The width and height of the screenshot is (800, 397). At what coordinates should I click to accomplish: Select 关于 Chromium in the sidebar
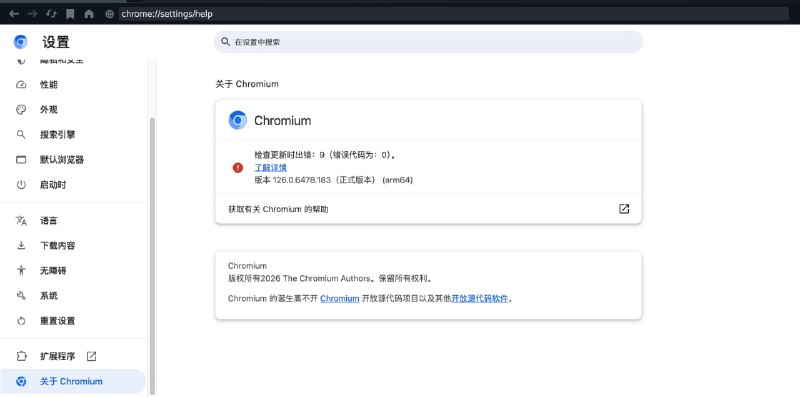73,381
